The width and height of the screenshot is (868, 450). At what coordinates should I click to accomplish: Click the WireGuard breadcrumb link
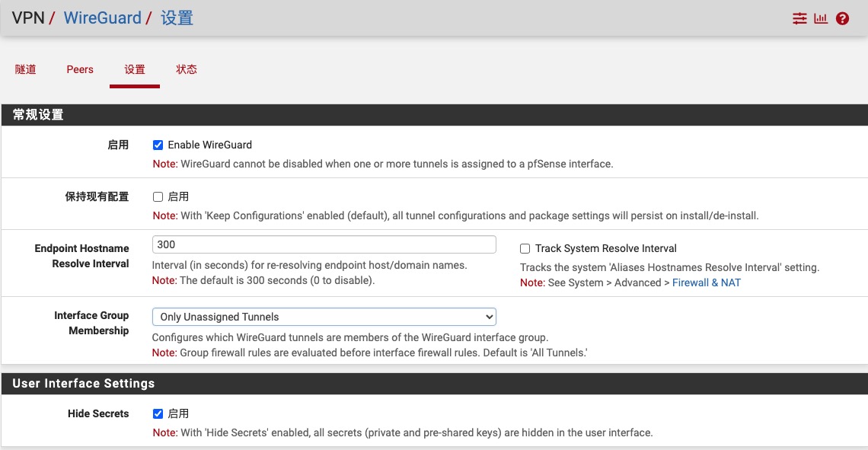pos(103,18)
